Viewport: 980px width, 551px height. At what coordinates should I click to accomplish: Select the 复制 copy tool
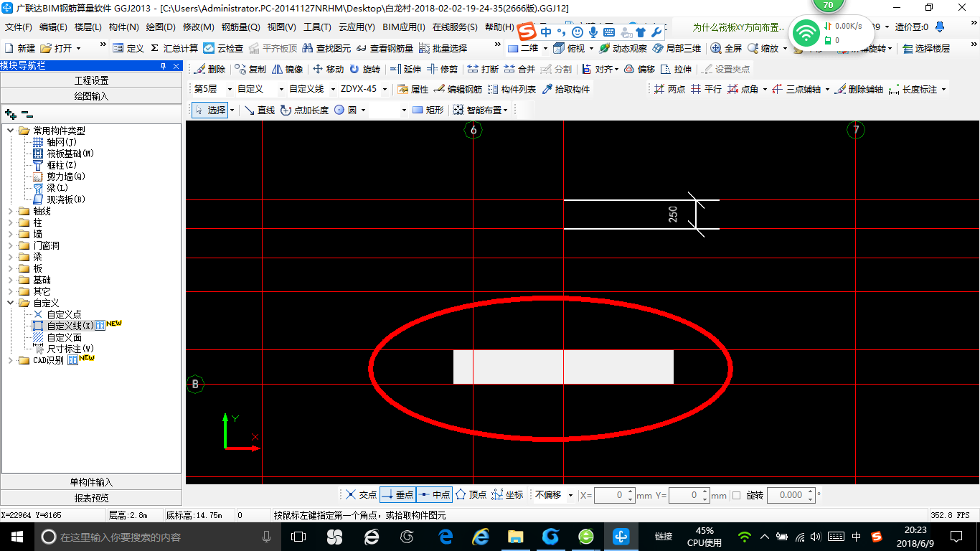pos(250,70)
